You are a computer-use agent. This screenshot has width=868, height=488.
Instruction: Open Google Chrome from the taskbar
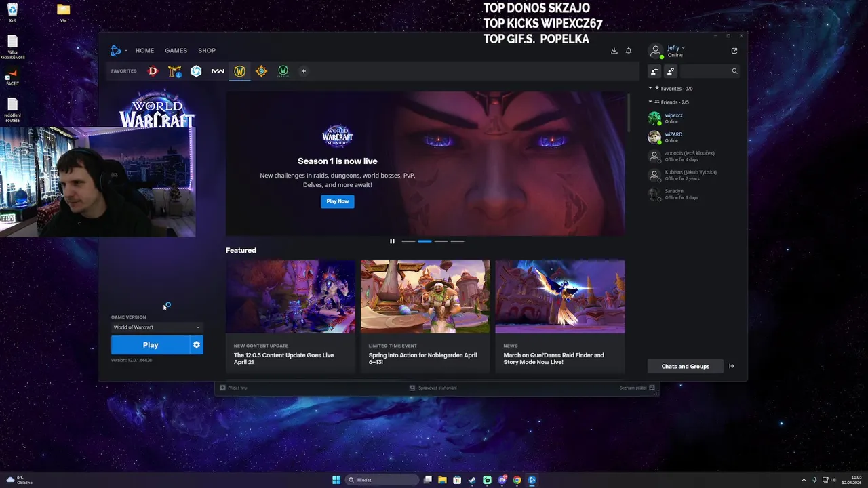(517, 480)
